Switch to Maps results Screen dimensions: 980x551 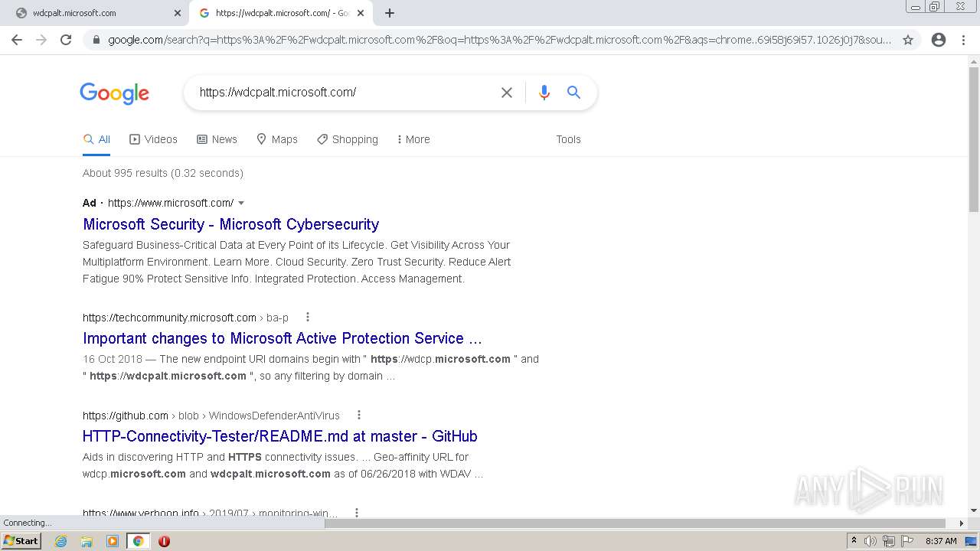(x=277, y=139)
